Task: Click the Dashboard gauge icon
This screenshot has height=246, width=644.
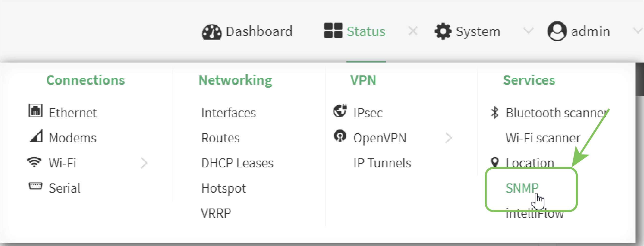Action: pyautogui.click(x=212, y=32)
